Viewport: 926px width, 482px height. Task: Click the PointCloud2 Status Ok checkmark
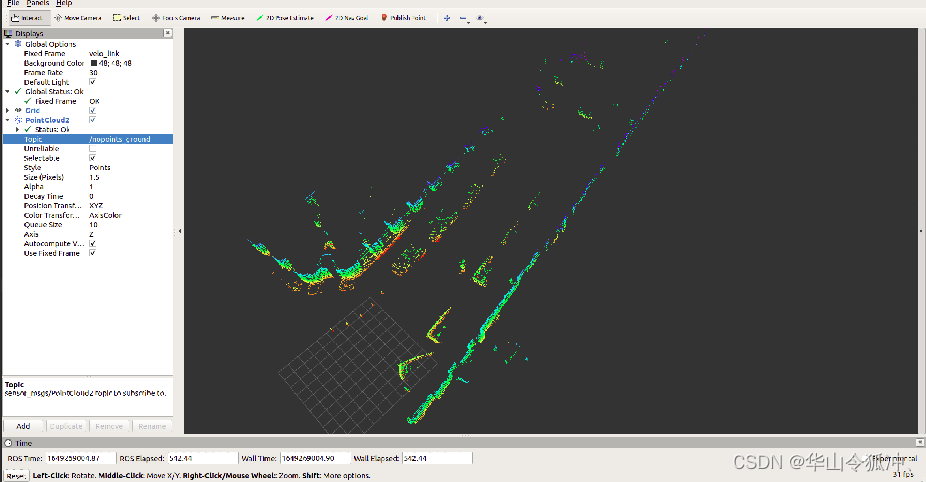[x=28, y=129]
